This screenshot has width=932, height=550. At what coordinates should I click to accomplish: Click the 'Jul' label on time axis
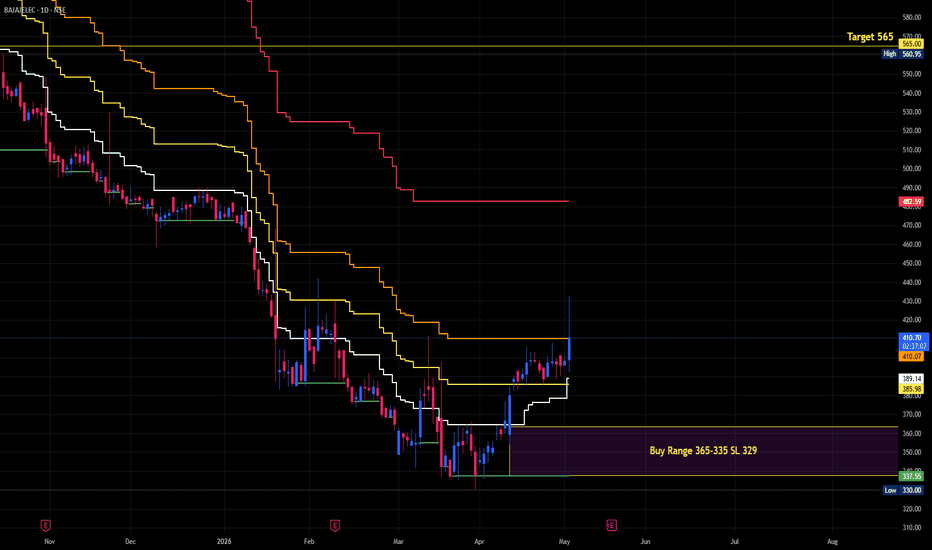point(735,542)
